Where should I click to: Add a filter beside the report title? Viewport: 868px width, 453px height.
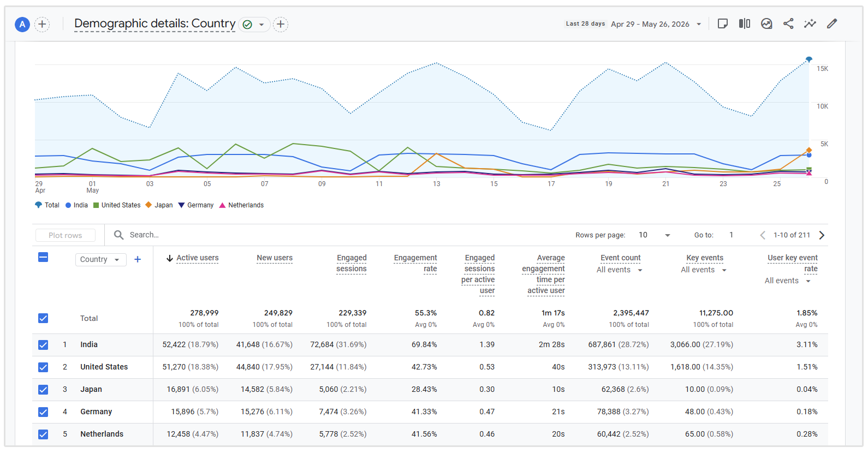(x=281, y=24)
